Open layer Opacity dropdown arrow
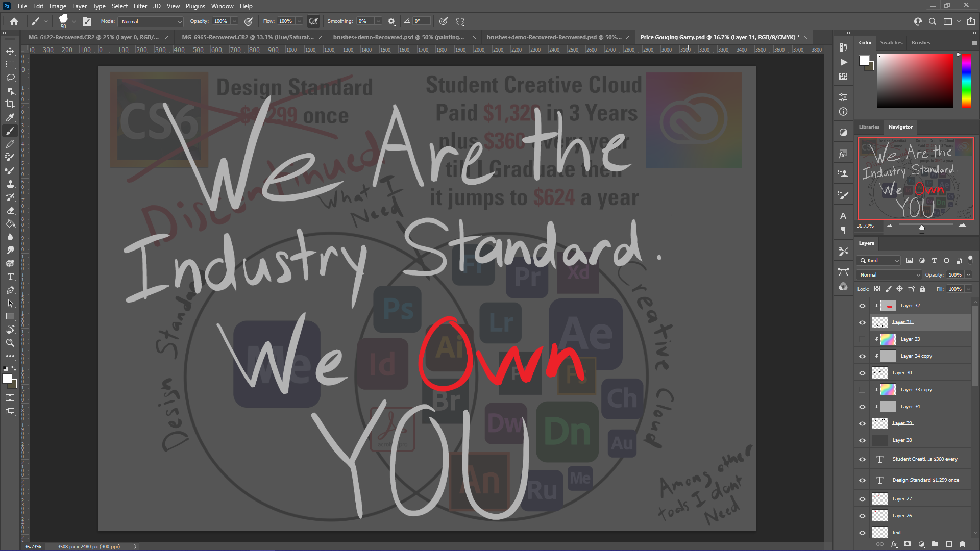Viewport: 980px width, 551px height. pos(968,274)
